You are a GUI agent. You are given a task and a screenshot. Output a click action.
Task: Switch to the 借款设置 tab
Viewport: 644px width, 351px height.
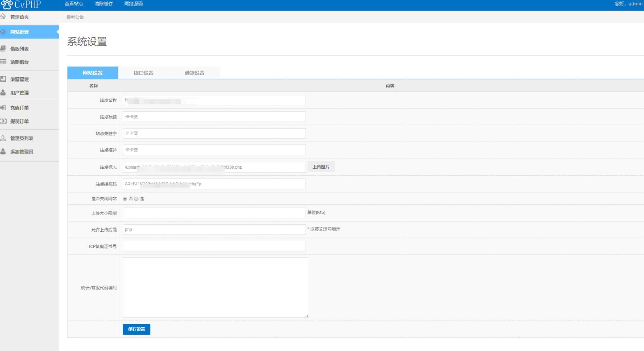tap(195, 73)
